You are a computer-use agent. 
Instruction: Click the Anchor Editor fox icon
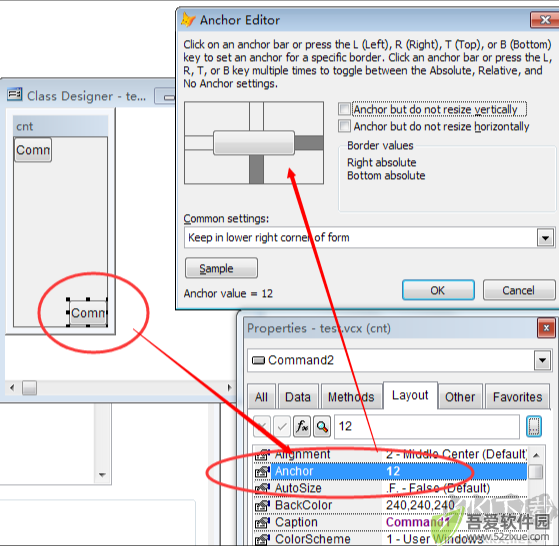(188, 20)
